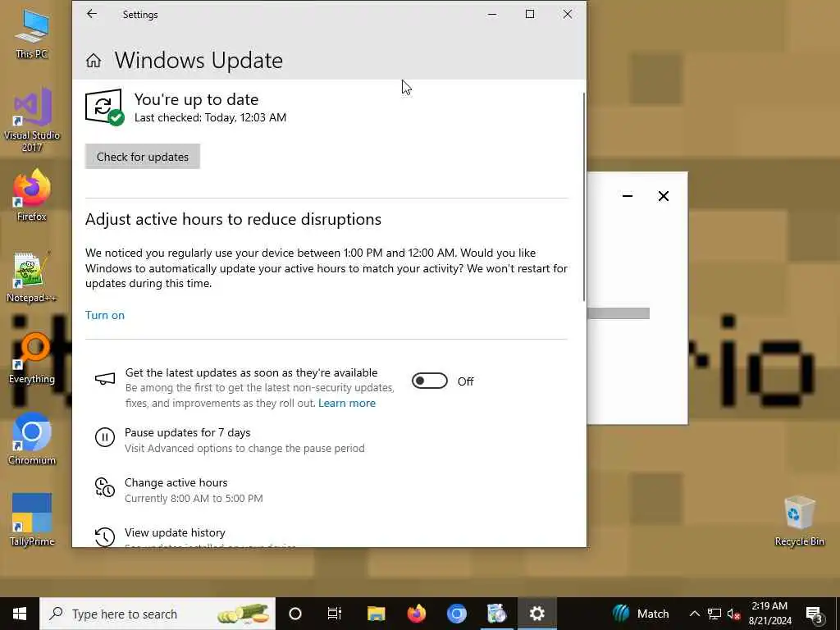Viewport: 840px width, 630px height.
Task: Click the muted volume icon in tray
Action: (x=734, y=614)
